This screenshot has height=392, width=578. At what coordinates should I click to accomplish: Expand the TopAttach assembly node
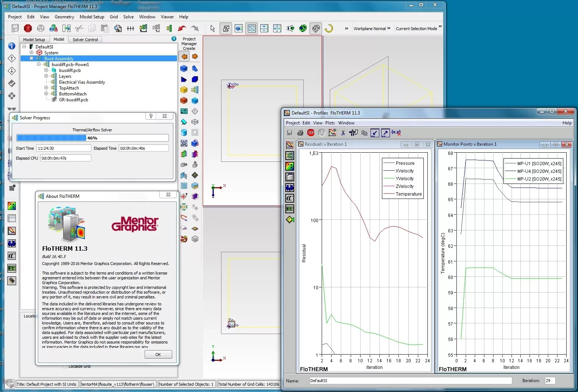(x=46, y=88)
